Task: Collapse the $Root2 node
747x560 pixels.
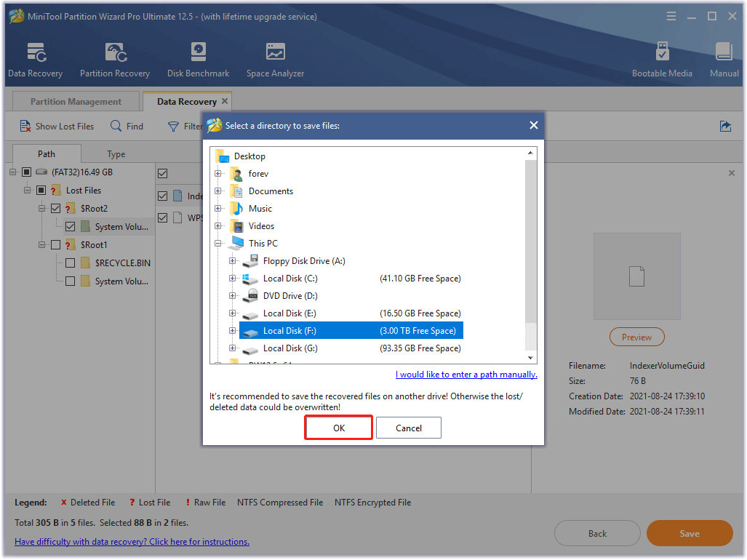Action: tap(42, 209)
